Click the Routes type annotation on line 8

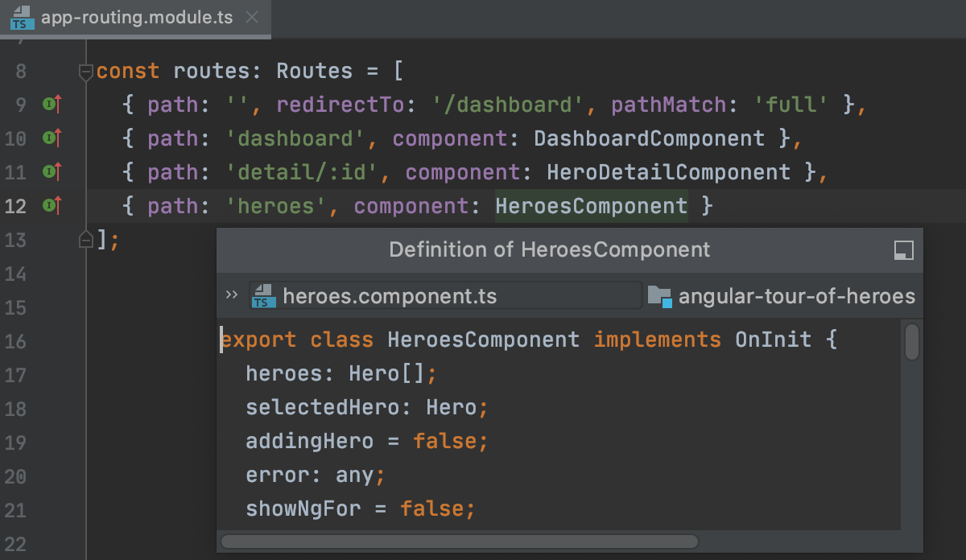315,72
